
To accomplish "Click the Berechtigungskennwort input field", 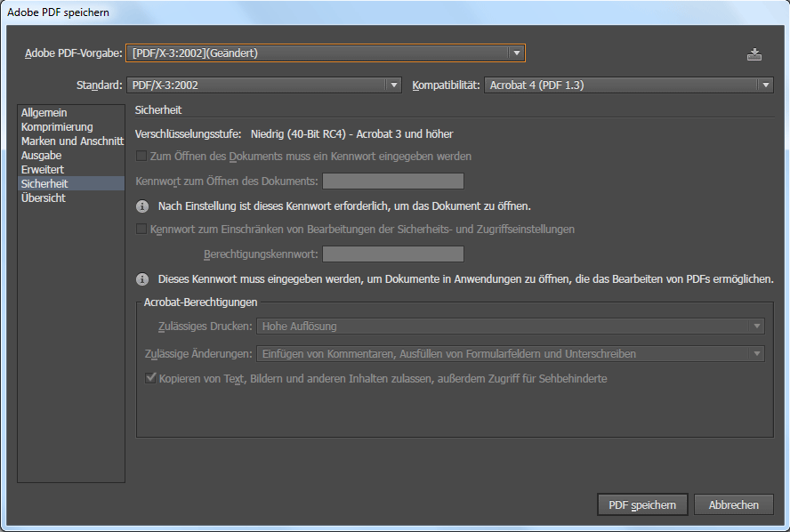I will click(x=392, y=254).
